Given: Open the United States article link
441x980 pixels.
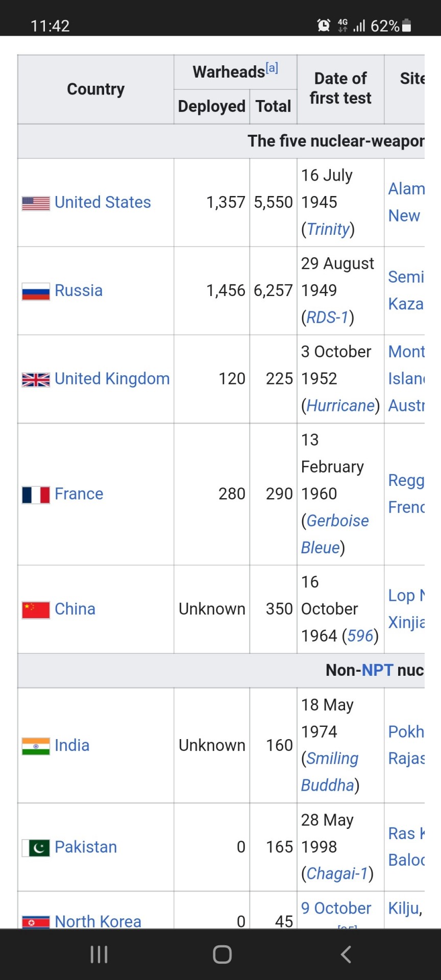Looking at the screenshot, I should 103,202.
